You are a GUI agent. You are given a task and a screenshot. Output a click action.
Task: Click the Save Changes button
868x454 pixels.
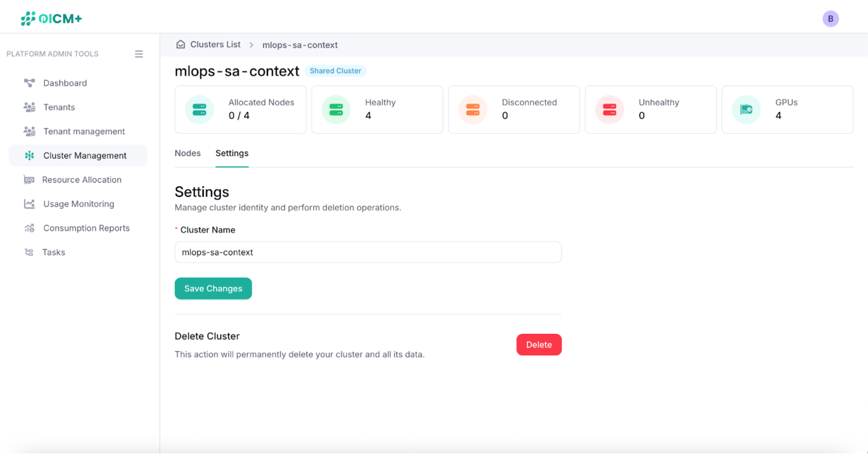point(213,288)
